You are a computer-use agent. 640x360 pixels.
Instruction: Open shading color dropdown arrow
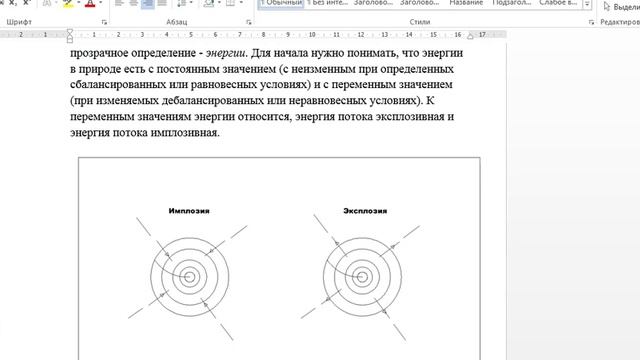[219, 3]
